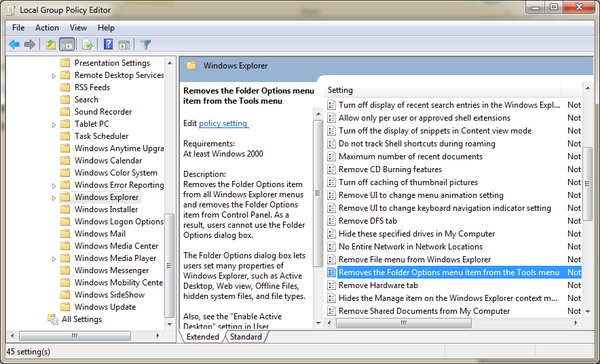Select Task Scheduler in the tree

(x=101, y=136)
